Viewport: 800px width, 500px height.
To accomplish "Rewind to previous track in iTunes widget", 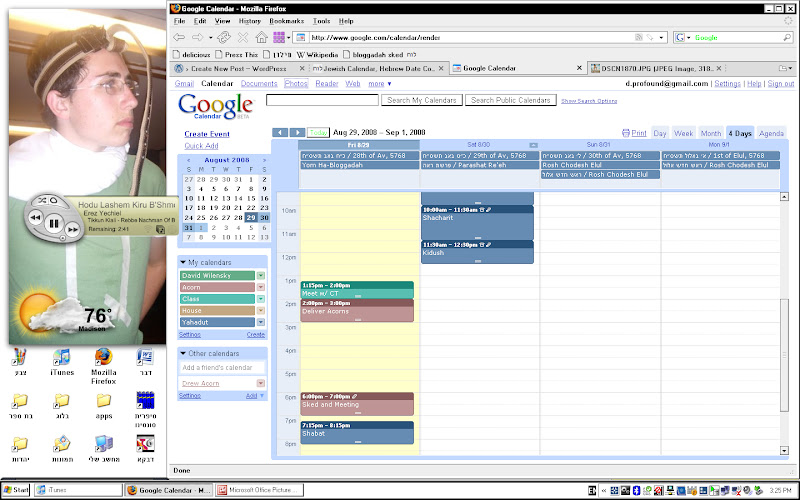I will click(x=35, y=218).
